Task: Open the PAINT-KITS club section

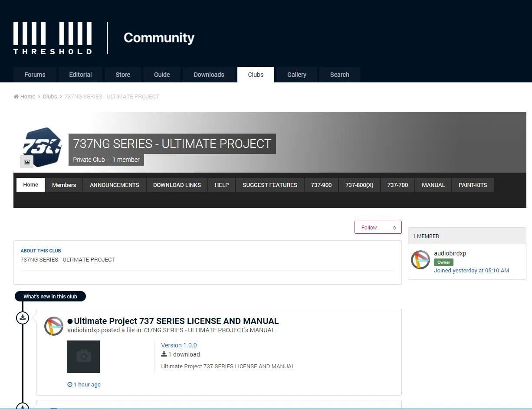Action: 473,185
